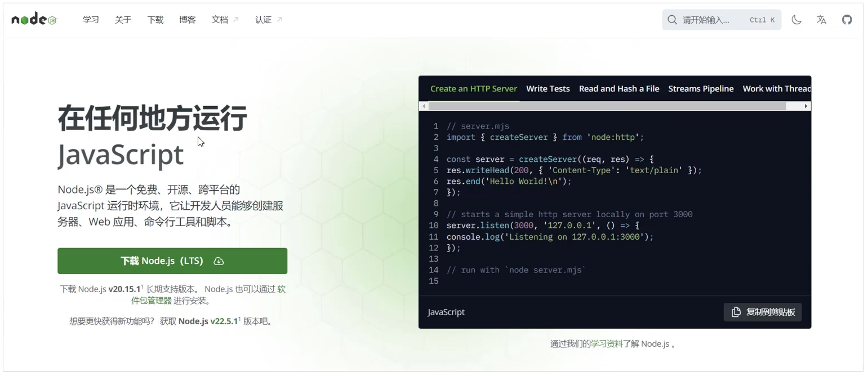Click the clipboard copy icon
Screen dimensions: 868x375
pos(736,312)
